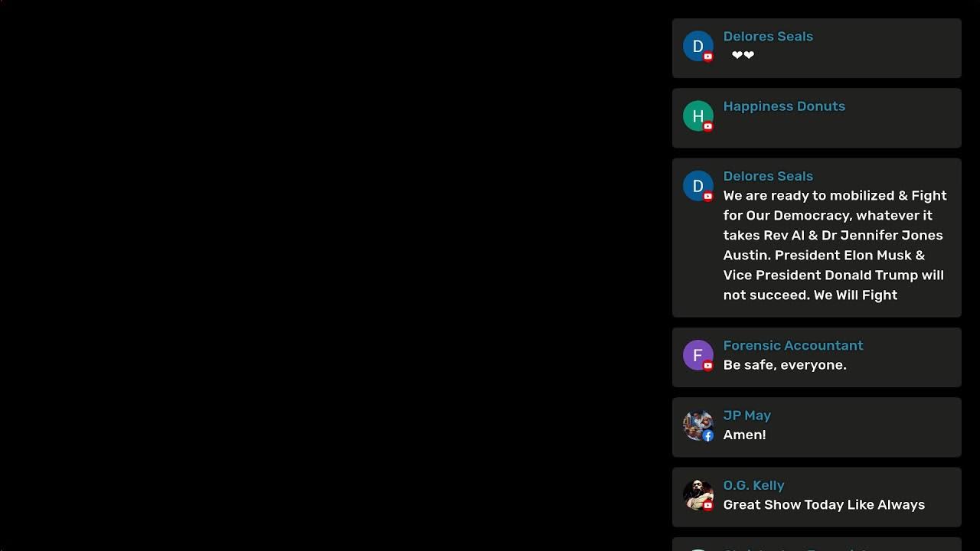Click the JP May username
This screenshot has width=980, height=551.
pos(746,416)
